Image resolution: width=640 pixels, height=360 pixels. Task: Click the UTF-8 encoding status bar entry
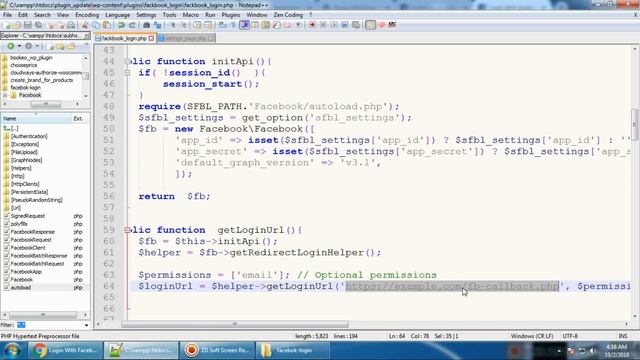pos(570,336)
